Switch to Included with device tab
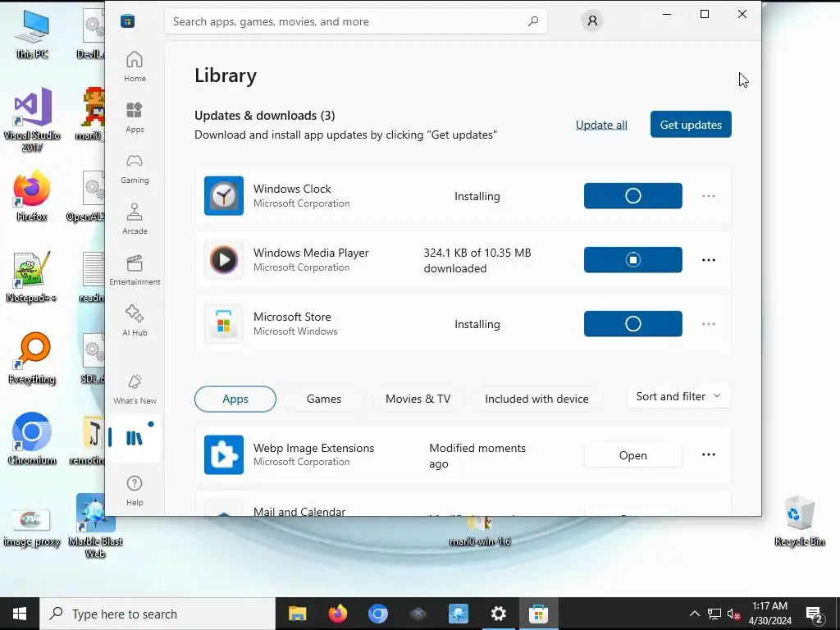This screenshot has width=840, height=630. coord(536,399)
